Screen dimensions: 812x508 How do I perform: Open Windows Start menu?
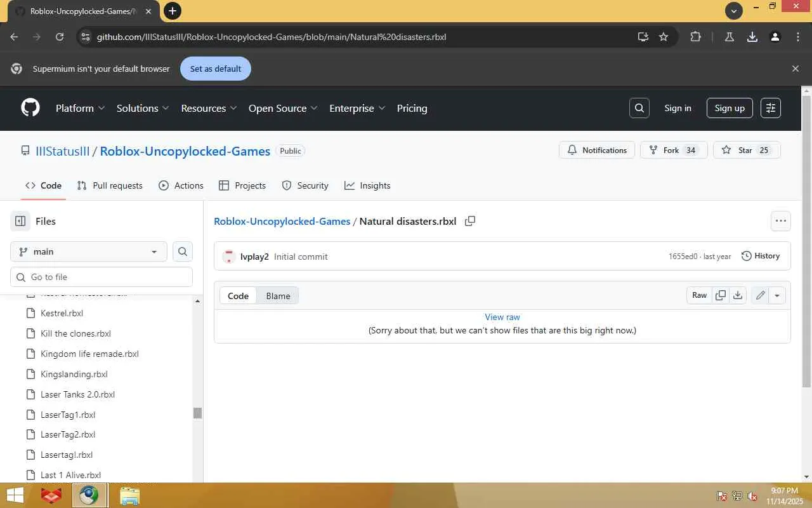(x=15, y=495)
